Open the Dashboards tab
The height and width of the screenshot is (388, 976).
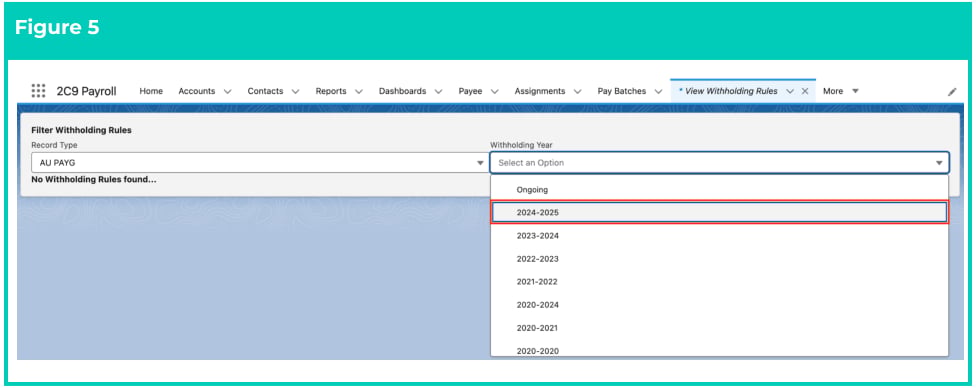(x=403, y=91)
